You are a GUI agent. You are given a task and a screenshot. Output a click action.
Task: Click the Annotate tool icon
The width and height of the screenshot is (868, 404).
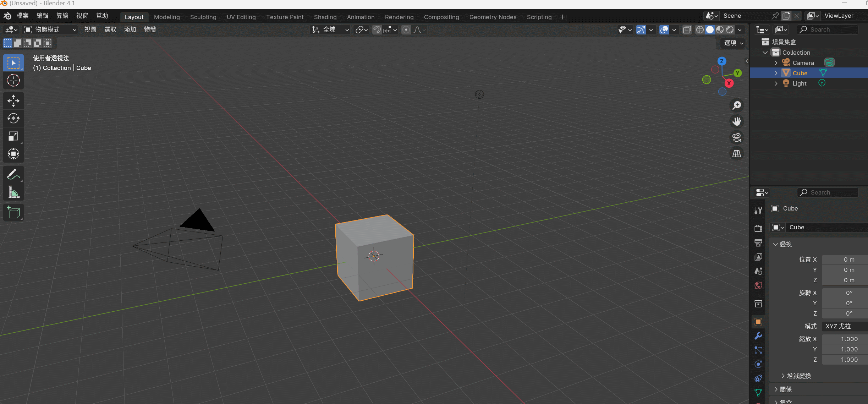click(x=13, y=174)
